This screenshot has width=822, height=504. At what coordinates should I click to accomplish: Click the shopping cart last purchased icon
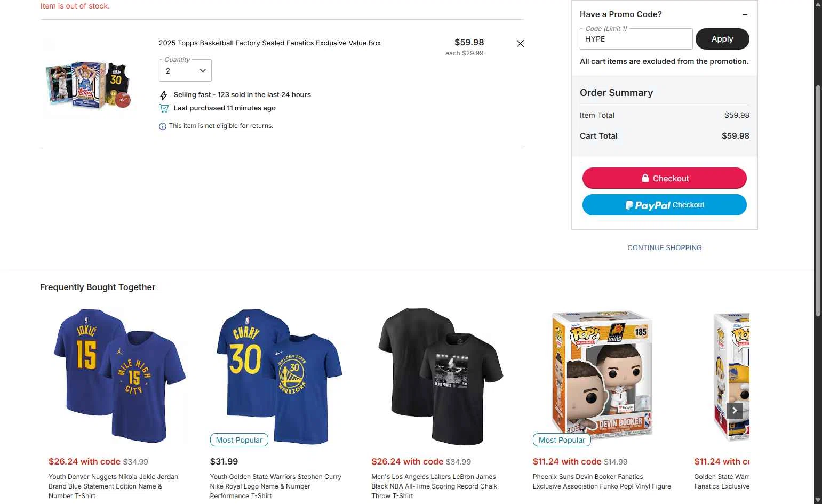164,108
